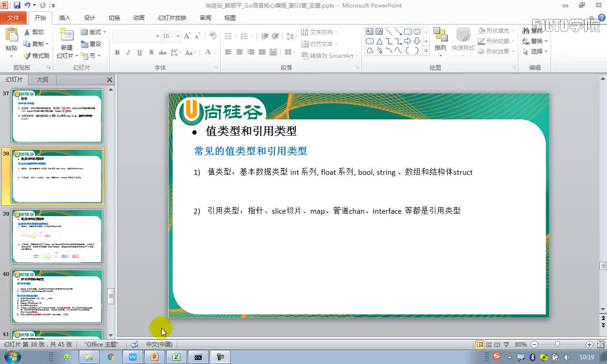Click the Increase Indent icon
607x364 pixels.
coord(276,36)
